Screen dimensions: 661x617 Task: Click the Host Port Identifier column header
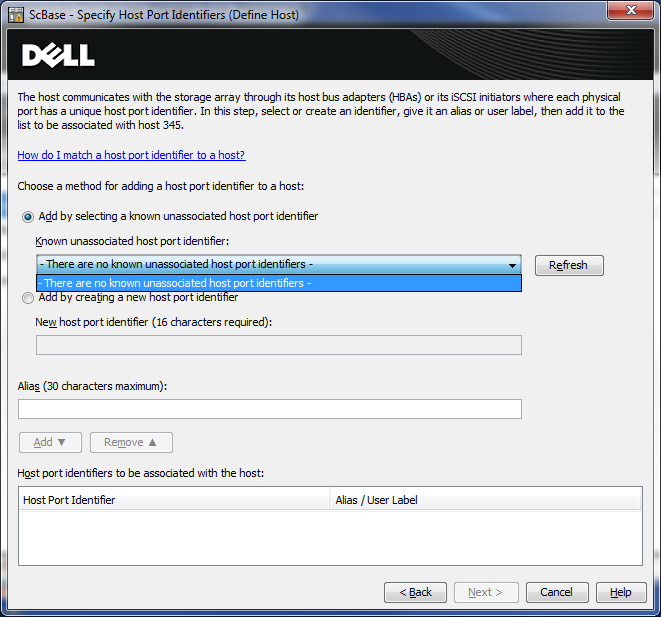pyautogui.click(x=174, y=499)
